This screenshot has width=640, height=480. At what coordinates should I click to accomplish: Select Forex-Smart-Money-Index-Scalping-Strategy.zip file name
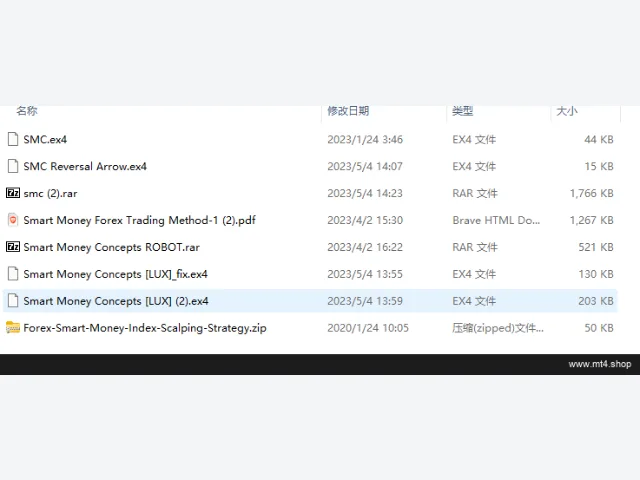(145, 328)
